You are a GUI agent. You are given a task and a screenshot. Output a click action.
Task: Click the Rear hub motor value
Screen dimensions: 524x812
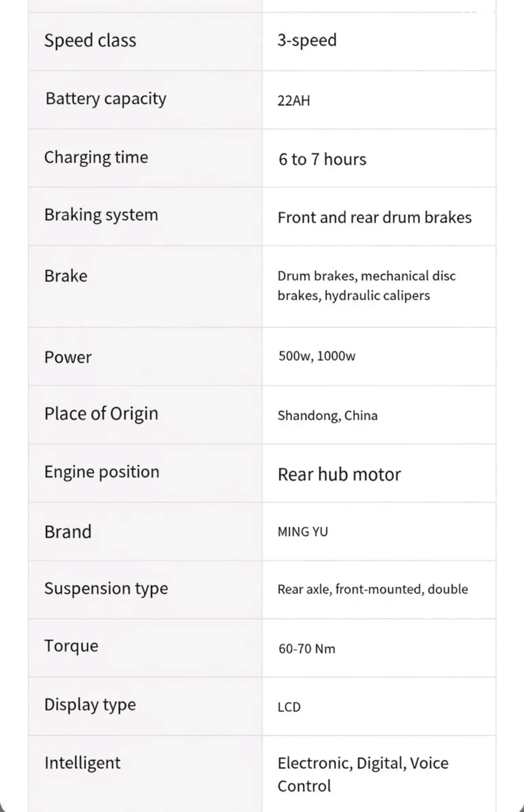point(339,475)
